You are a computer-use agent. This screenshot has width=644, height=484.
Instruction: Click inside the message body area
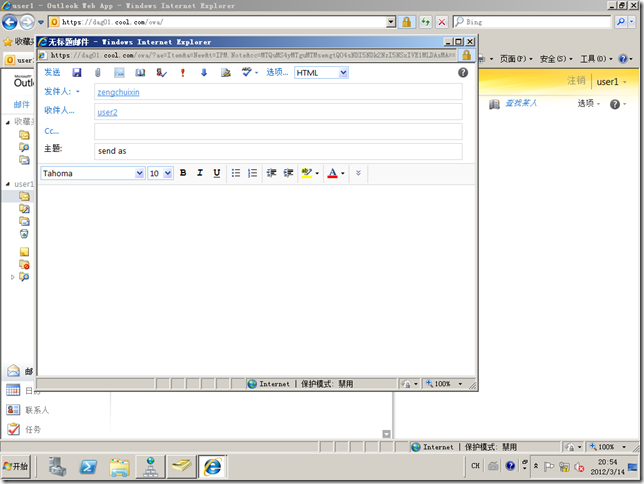pos(257,279)
